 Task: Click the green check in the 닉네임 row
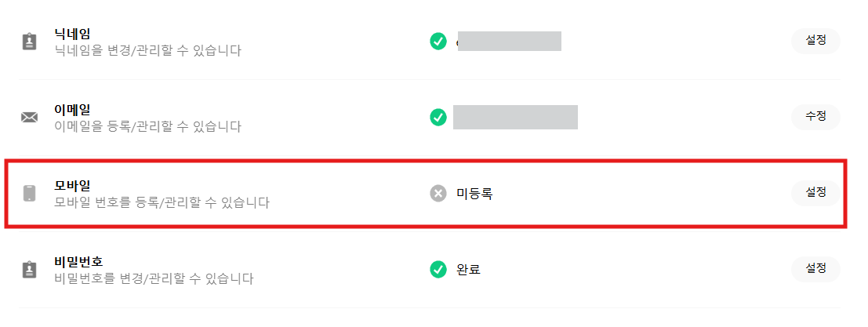(438, 41)
